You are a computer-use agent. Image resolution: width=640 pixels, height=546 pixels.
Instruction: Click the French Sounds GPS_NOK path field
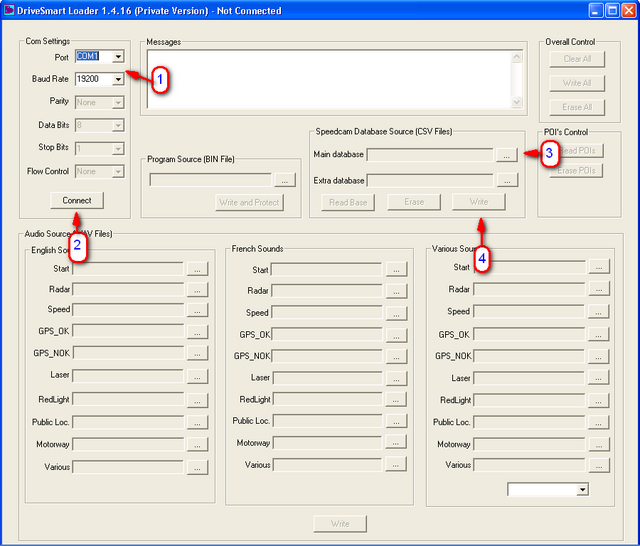327,356
